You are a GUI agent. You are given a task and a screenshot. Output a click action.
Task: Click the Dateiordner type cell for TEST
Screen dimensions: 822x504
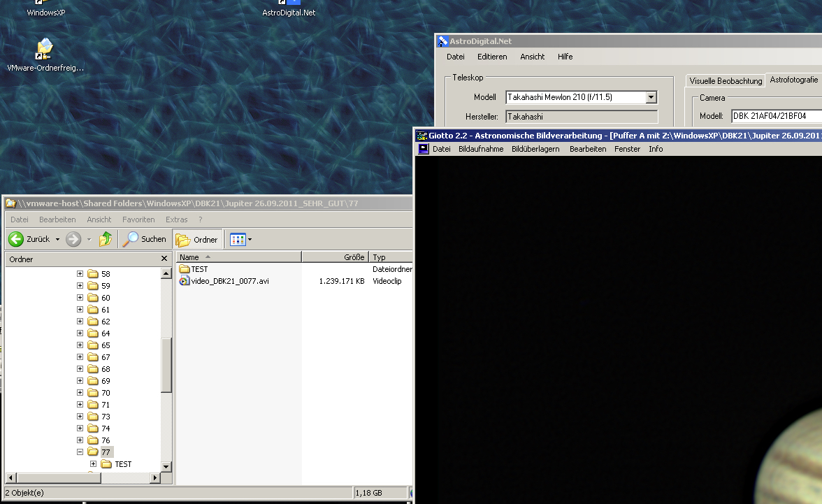392,269
